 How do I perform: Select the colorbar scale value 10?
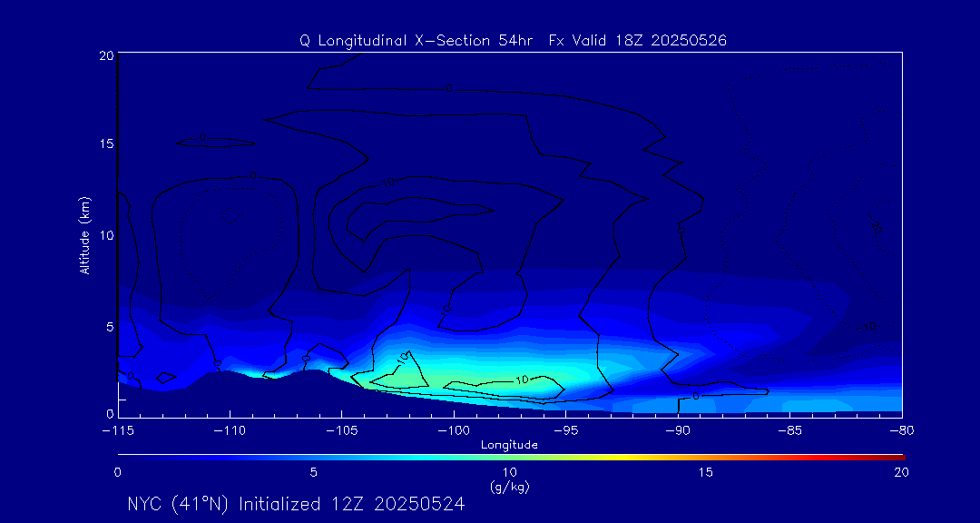click(509, 473)
